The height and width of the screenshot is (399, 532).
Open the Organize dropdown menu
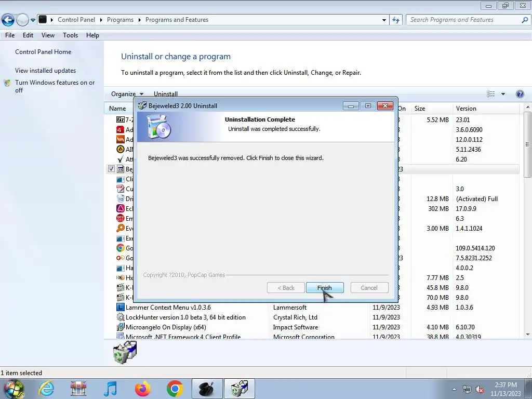(127, 94)
